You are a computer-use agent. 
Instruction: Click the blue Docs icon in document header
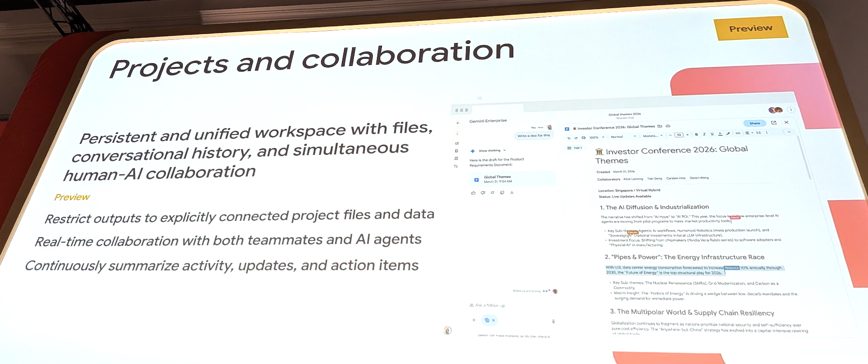tap(567, 129)
